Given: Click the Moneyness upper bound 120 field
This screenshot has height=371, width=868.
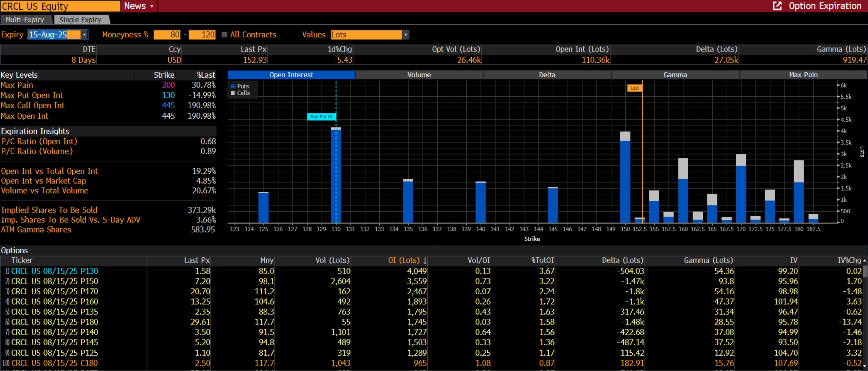Looking at the screenshot, I should tap(202, 35).
